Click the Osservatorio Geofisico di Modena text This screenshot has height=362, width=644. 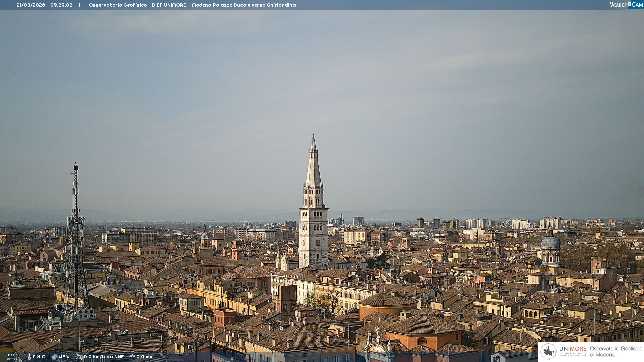(x=616, y=351)
